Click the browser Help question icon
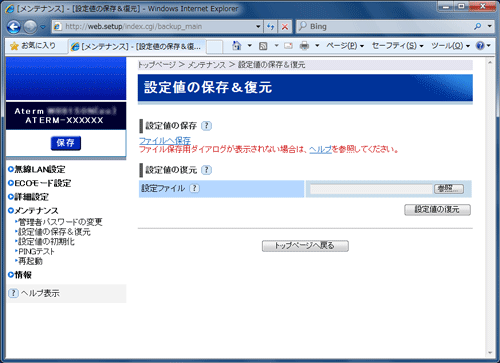Screen dimensions: 500x363 [480, 46]
